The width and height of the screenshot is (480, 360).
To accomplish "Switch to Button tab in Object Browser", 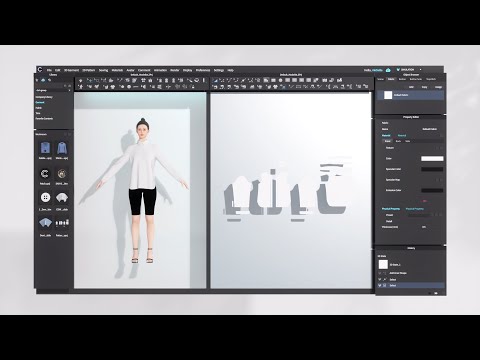I will coord(402,79).
